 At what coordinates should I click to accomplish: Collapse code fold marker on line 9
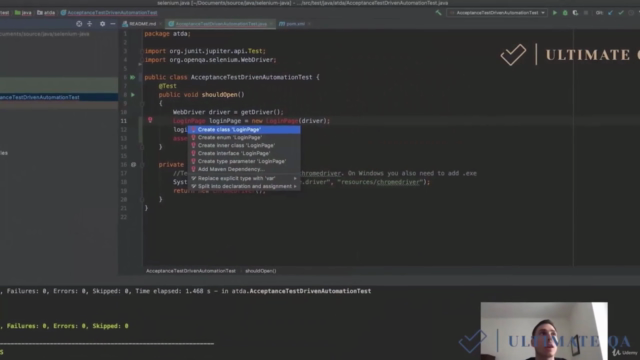coord(142,103)
